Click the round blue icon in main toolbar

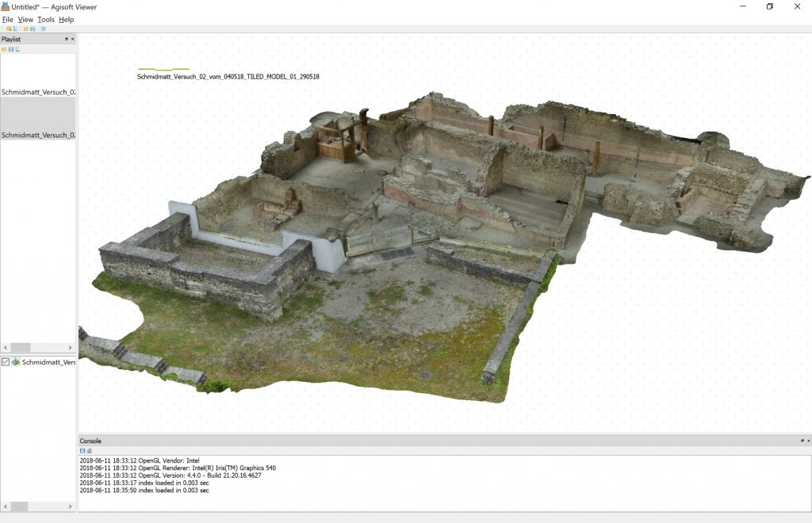(43, 29)
